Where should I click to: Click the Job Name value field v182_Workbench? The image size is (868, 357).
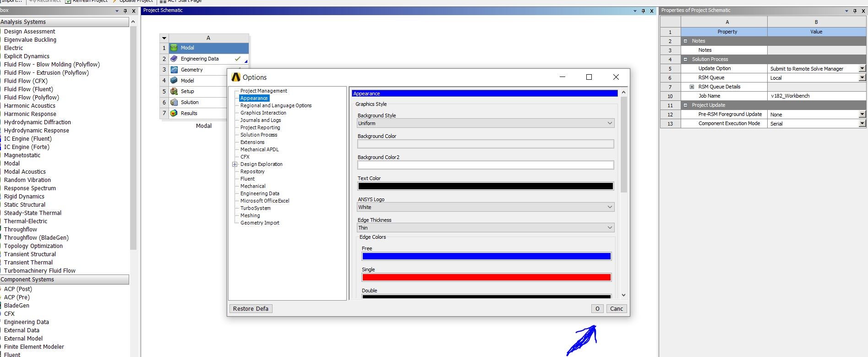(817, 96)
